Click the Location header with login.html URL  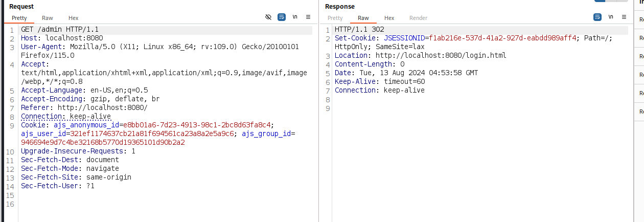pyautogui.click(x=421, y=55)
